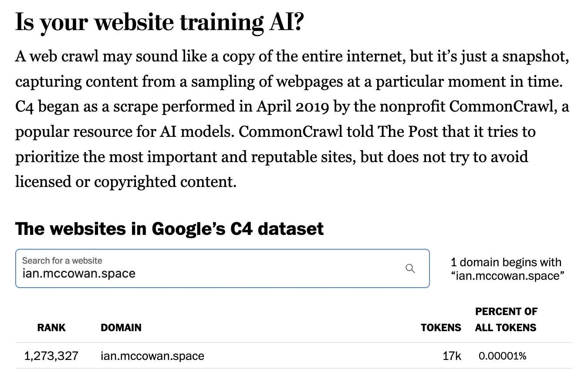Click the 'Is your website training AI?' headline
Screen dimensions: 588x380
tap(159, 23)
